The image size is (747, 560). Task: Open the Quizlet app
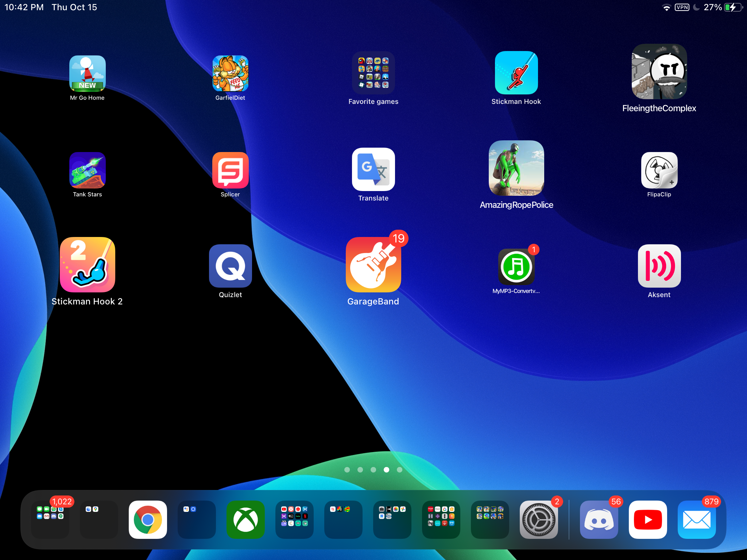click(230, 266)
